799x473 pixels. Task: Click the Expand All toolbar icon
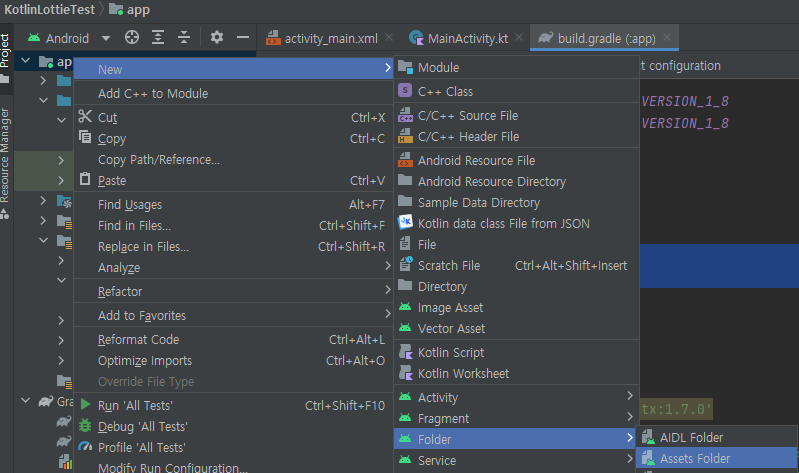pyautogui.click(x=158, y=38)
